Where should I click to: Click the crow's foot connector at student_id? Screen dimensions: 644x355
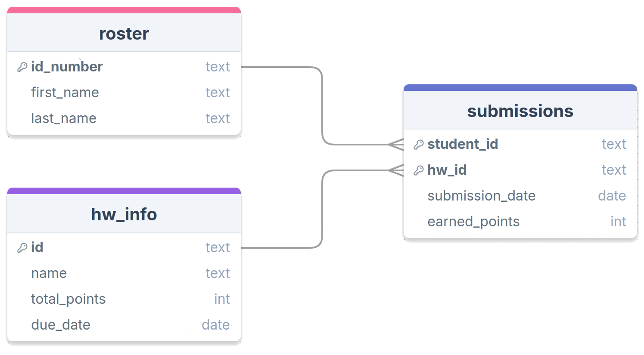396,145
